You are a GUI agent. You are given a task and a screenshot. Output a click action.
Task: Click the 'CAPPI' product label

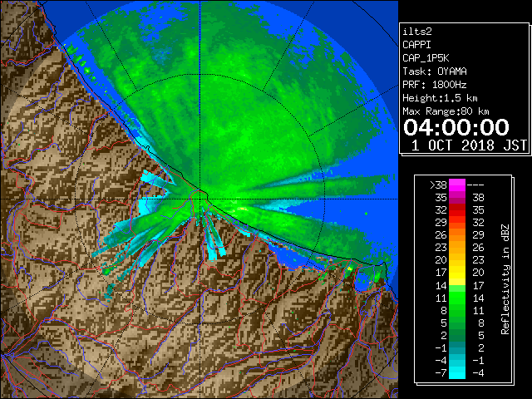[416, 45]
